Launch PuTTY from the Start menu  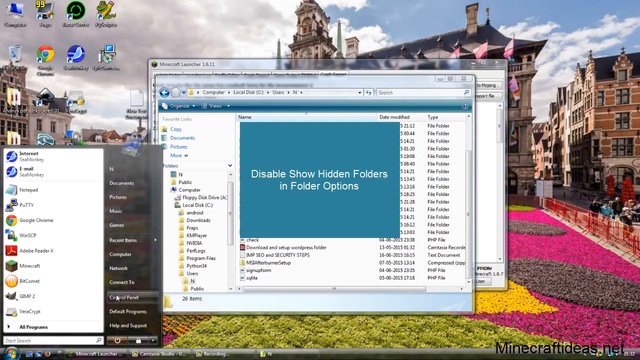pos(52,205)
